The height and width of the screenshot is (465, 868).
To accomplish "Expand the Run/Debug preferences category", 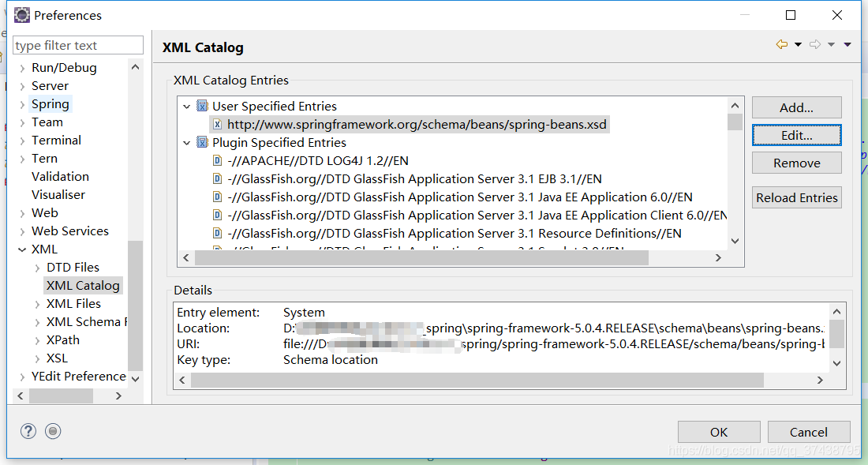I will pos(22,68).
